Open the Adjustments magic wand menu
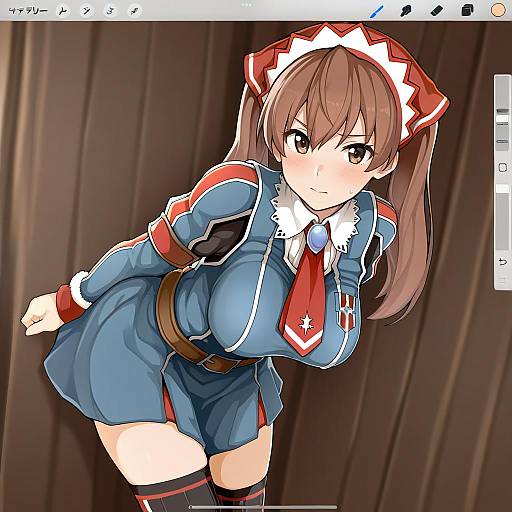The width and height of the screenshot is (512, 512). [x=87, y=11]
